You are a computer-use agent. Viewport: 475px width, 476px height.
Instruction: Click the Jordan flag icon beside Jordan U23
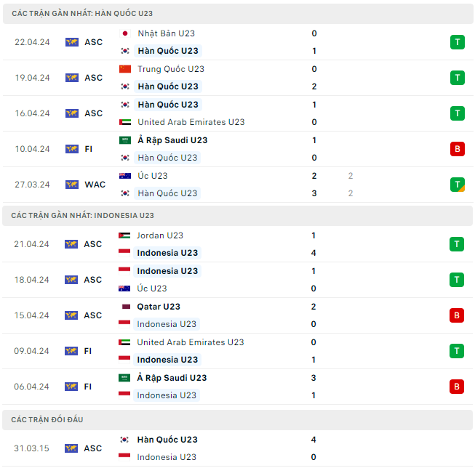[x=124, y=235]
